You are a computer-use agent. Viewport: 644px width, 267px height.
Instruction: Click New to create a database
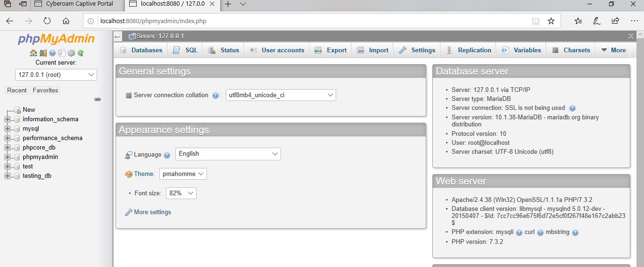click(x=29, y=109)
